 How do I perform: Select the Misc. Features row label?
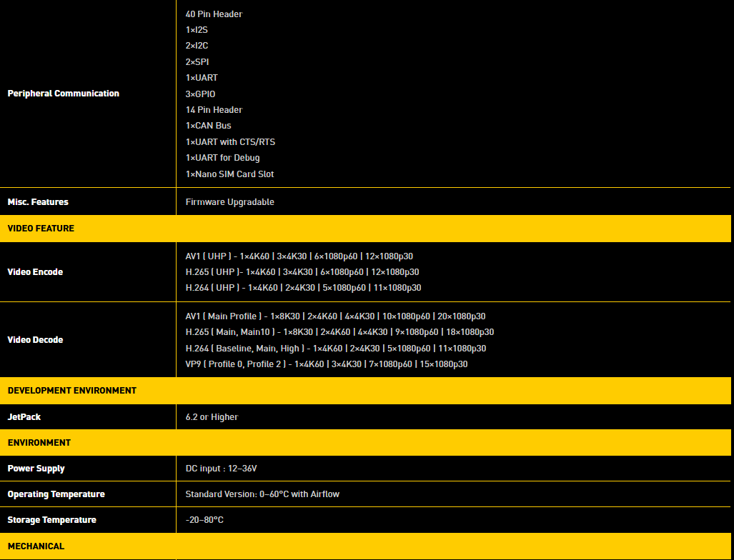pyautogui.click(x=38, y=202)
